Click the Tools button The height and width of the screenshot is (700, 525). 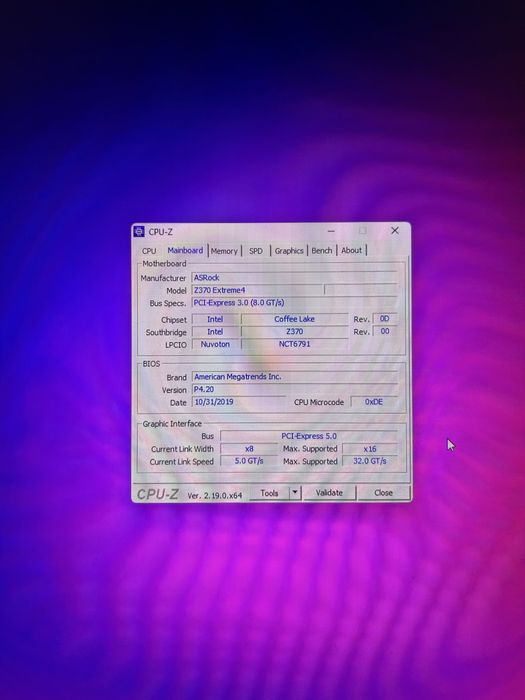(x=269, y=493)
